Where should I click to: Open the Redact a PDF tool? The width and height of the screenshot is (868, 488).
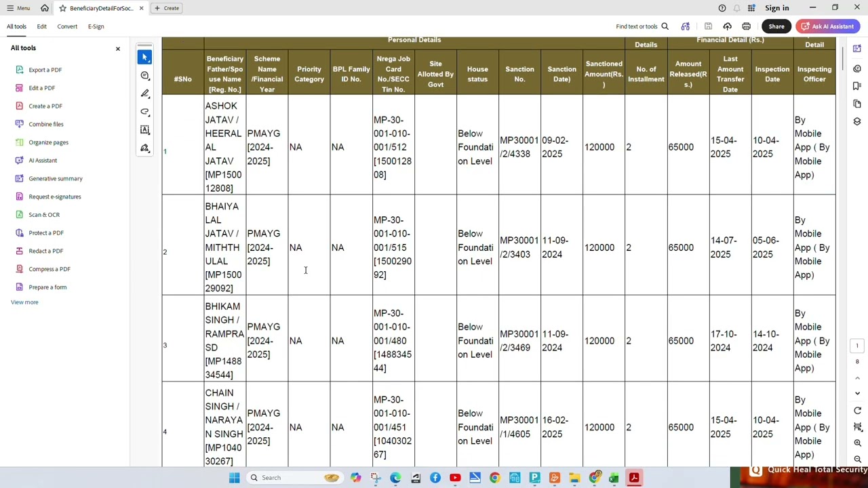[x=45, y=251]
